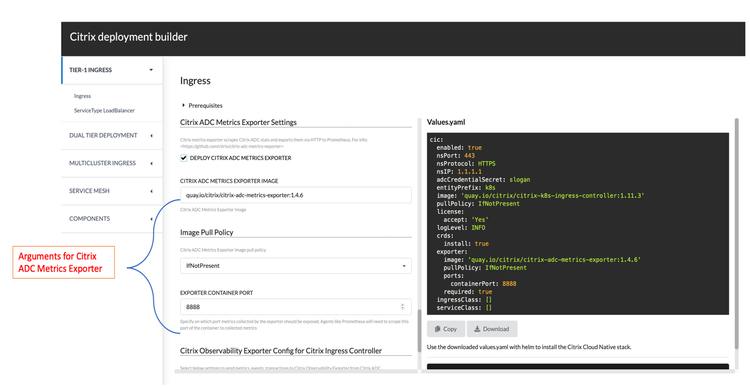Expand the MULTICLUSTER INGRESS section
The width and height of the screenshot is (750, 388).
112,163
